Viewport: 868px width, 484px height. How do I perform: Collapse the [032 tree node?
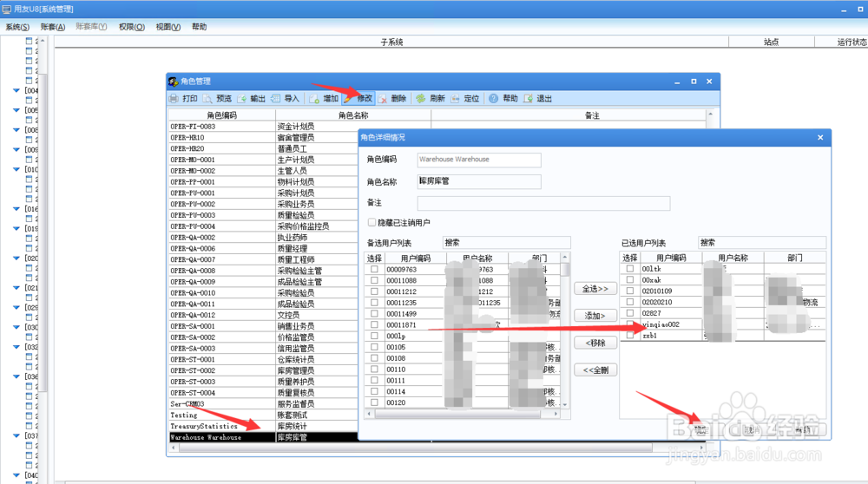16,347
